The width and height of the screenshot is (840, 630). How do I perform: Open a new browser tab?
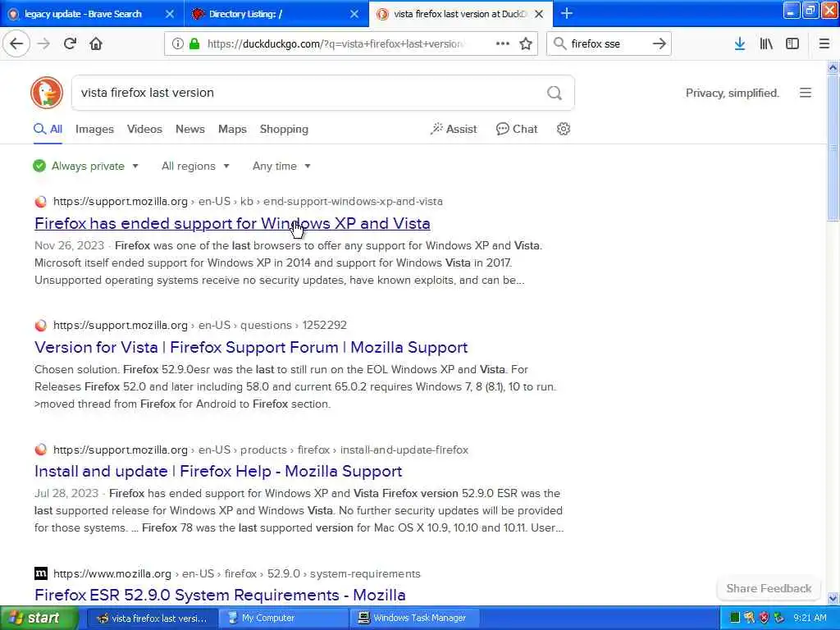click(567, 13)
